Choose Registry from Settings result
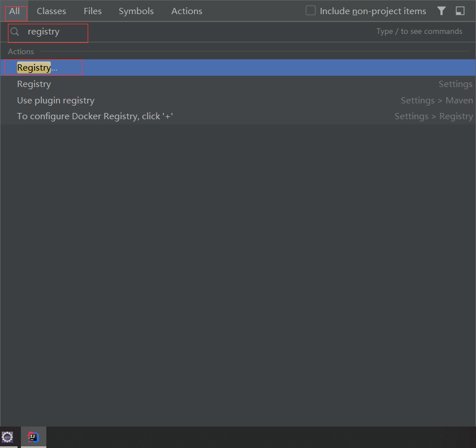The height and width of the screenshot is (448, 476). (x=238, y=84)
